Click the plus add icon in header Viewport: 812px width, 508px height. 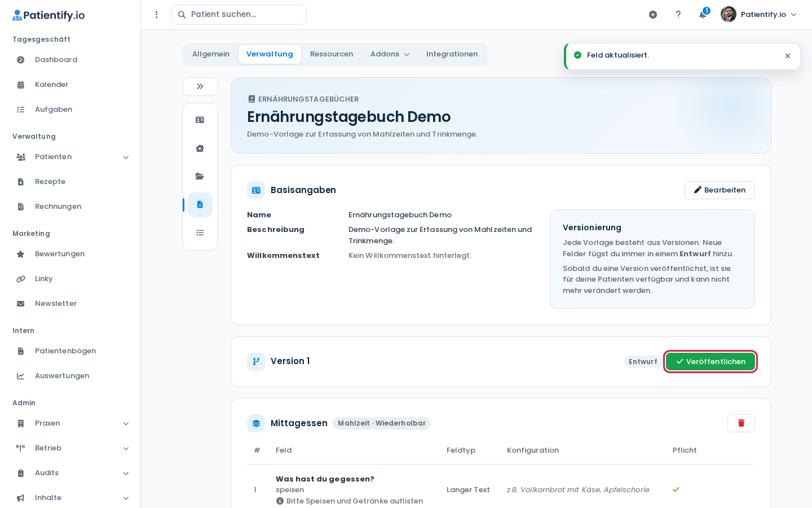click(653, 15)
